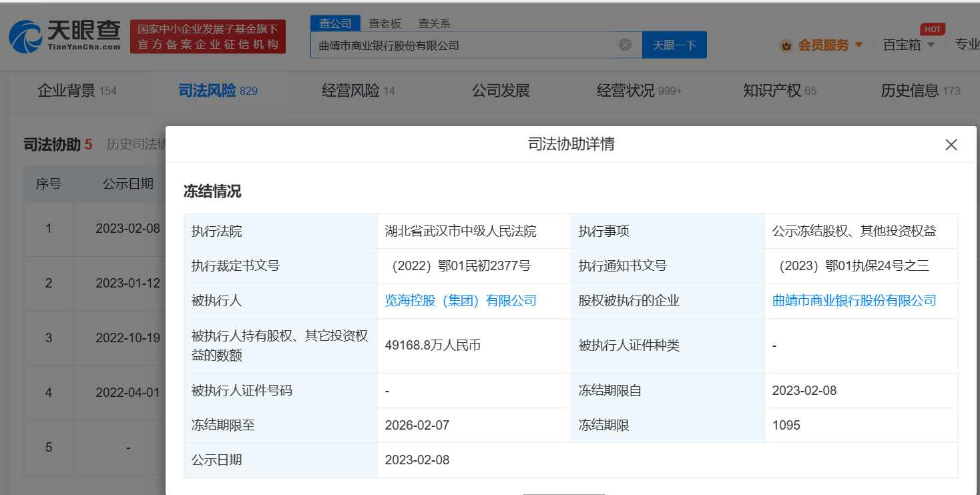Click the 专业 menu item in the header
This screenshot has height=495, width=980.
967,45
